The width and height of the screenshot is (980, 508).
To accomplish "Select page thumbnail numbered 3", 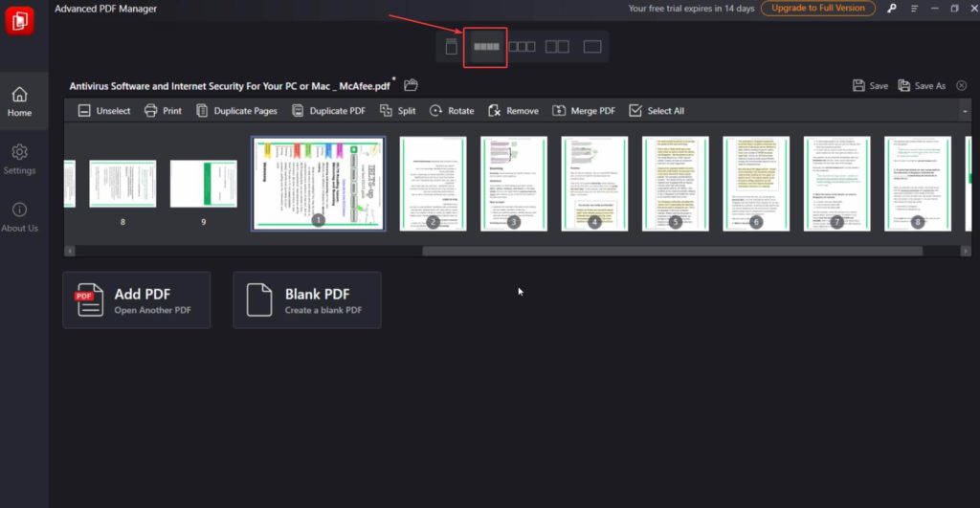I will (x=514, y=184).
